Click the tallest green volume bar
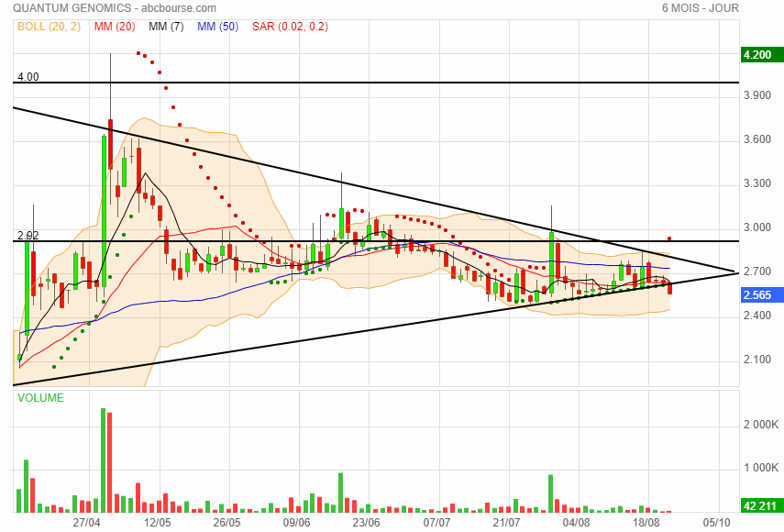The width and height of the screenshot is (784, 532). tap(103, 460)
